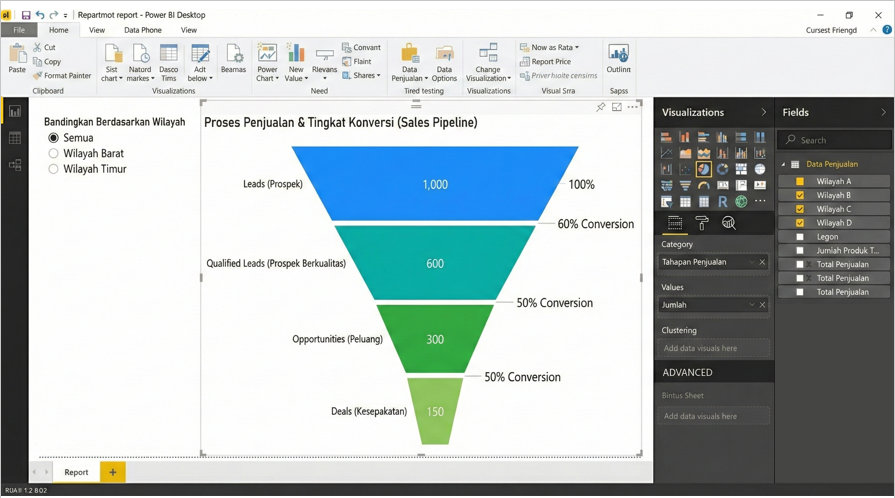Select the Wilayah Timur radio button
This screenshot has height=498, width=895.
pos(54,170)
